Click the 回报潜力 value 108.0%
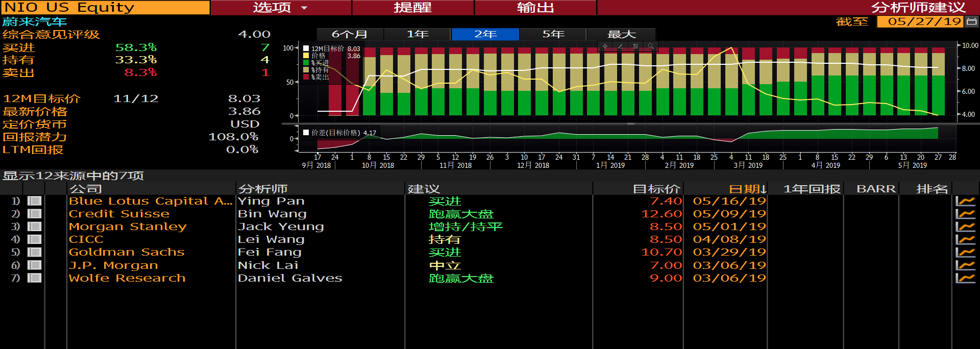This screenshot has height=349, width=980. [x=233, y=137]
